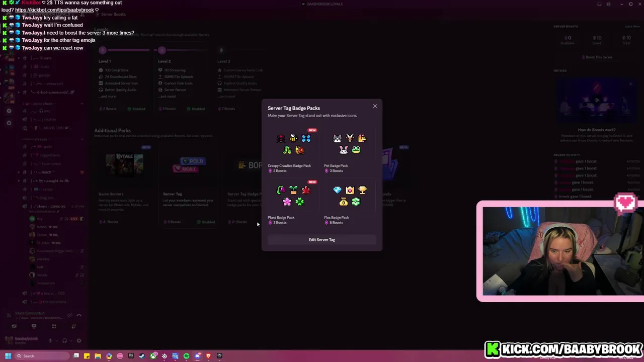
Task: Select the blue diamond badge in Flex pack
Action: [337, 190]
